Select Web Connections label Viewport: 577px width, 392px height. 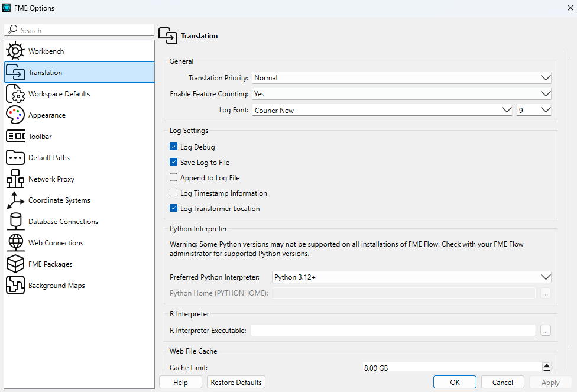point(56,243)
